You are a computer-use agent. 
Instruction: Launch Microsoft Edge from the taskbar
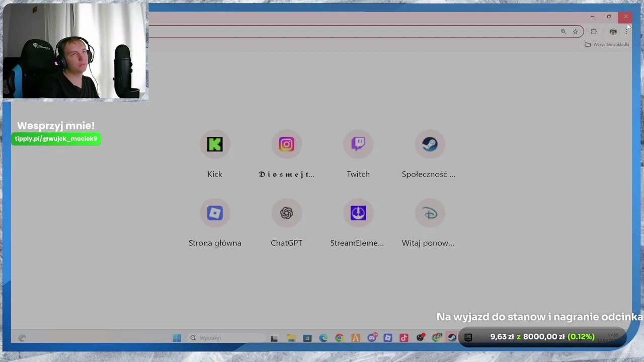(323, 338)
